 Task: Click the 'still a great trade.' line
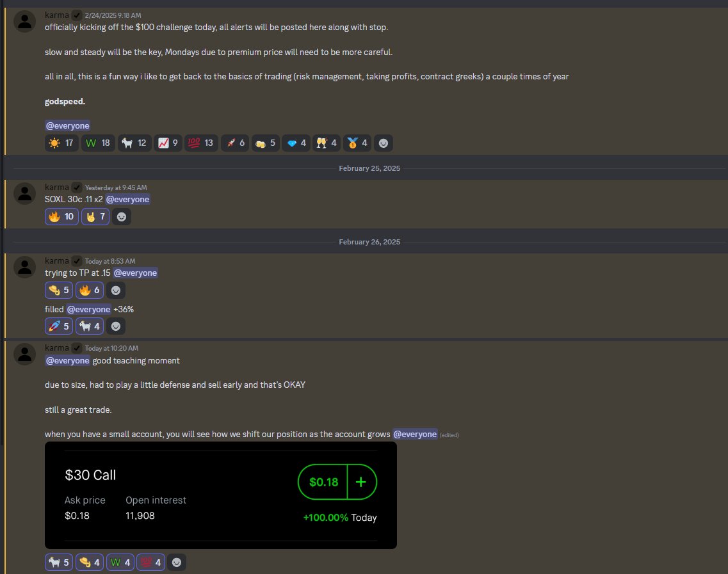(x=78, y=410)
